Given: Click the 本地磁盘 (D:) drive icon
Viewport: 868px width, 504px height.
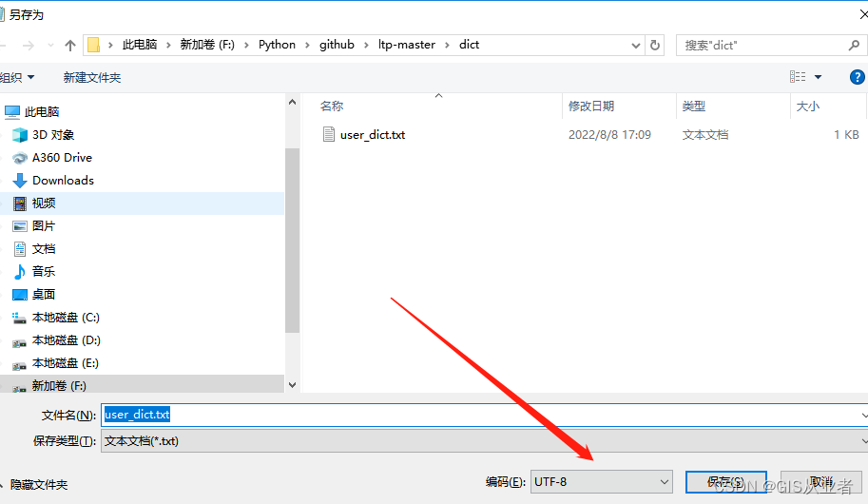Looking at the screenshot, I should point(19,342).
